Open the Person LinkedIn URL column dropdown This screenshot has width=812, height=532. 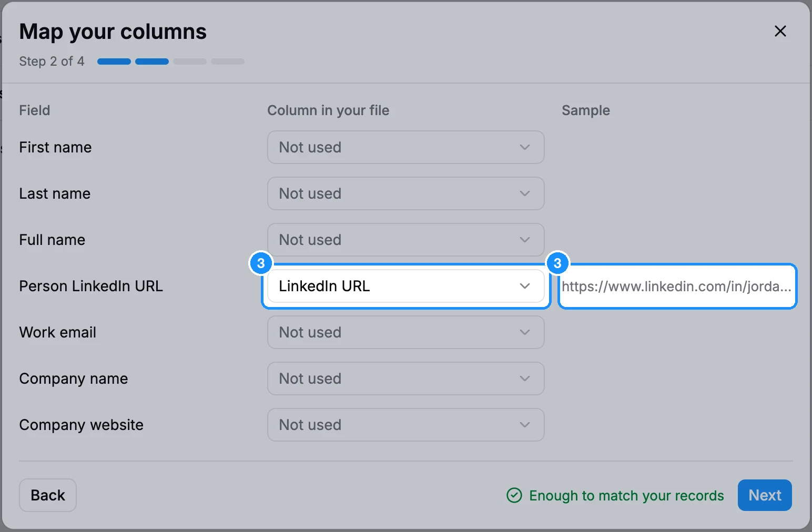[x=405, y=286]
